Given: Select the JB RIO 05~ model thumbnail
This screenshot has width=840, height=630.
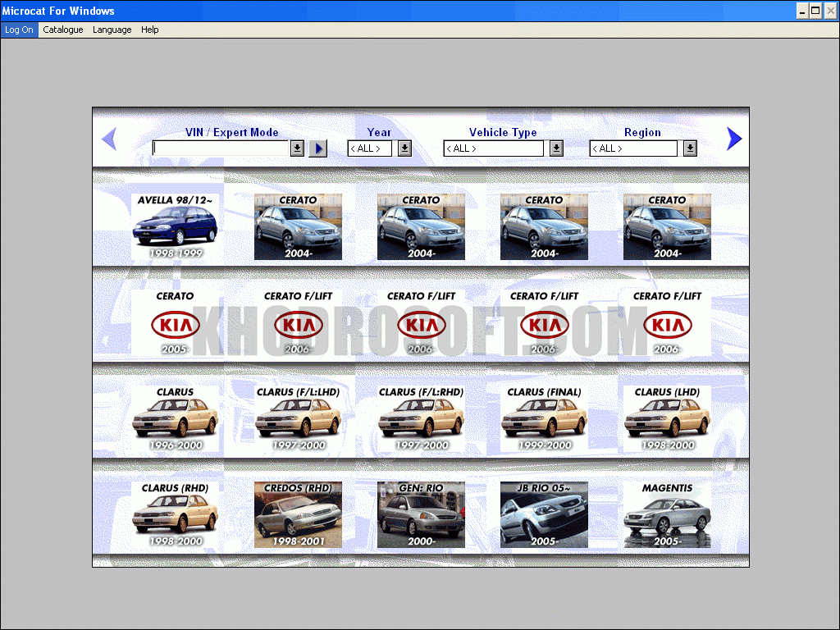Looking at the screenshot, I should click(x=544, y=514).
